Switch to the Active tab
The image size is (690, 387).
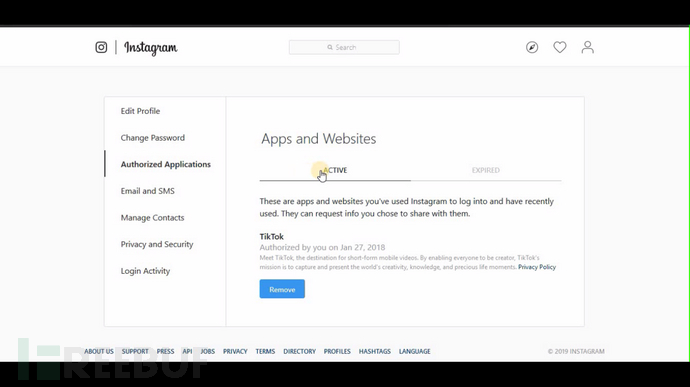pos(335,170)
